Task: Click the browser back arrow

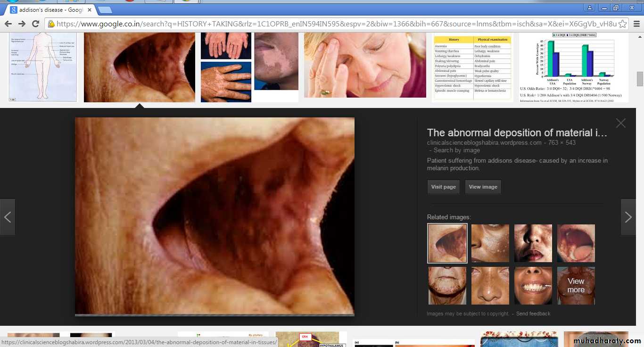Action: coord(8,24)
